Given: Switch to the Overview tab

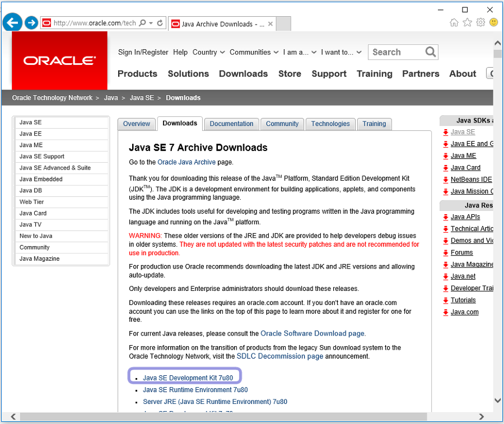Looking at the screenshot, I should point(137,124).
